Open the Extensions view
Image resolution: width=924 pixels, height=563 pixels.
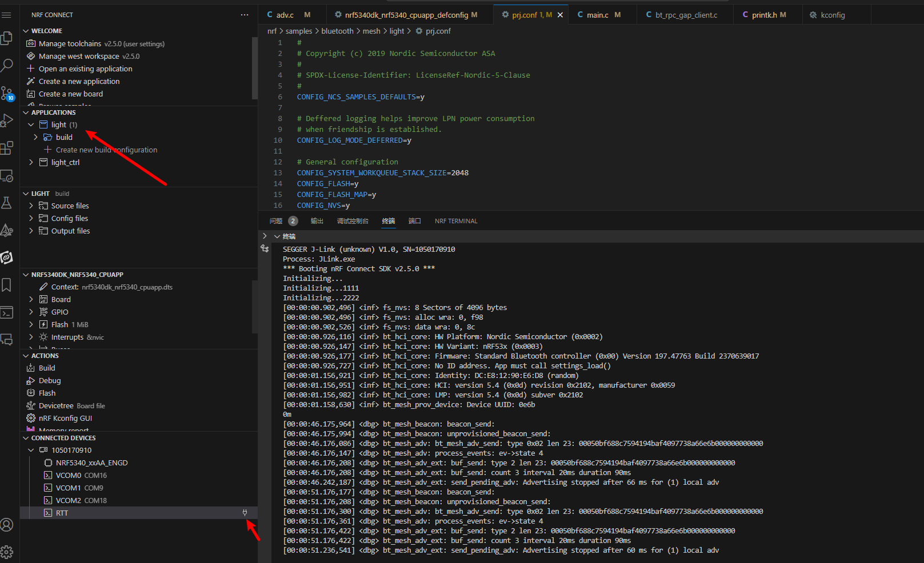[7, 148]
